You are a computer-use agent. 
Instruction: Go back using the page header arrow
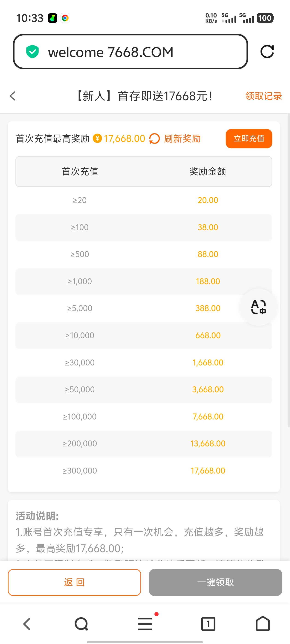[x=13, y=96]
